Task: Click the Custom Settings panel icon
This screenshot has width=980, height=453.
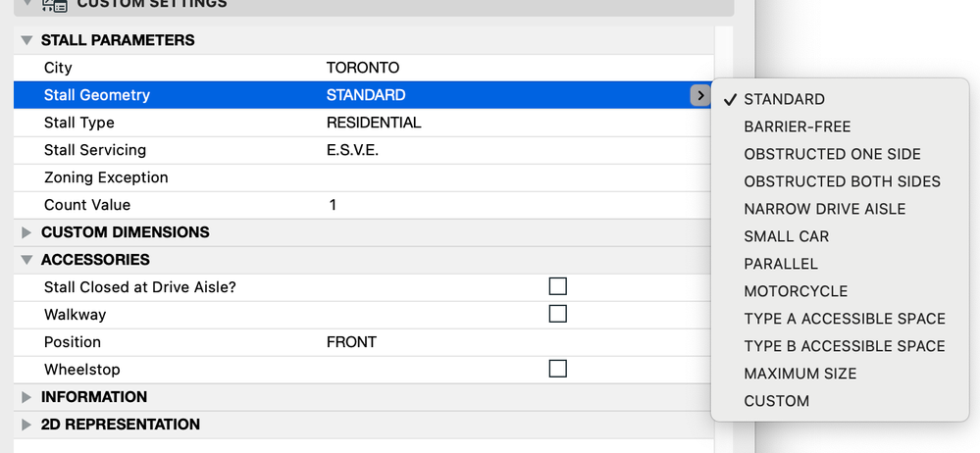Action: (54, 5)
